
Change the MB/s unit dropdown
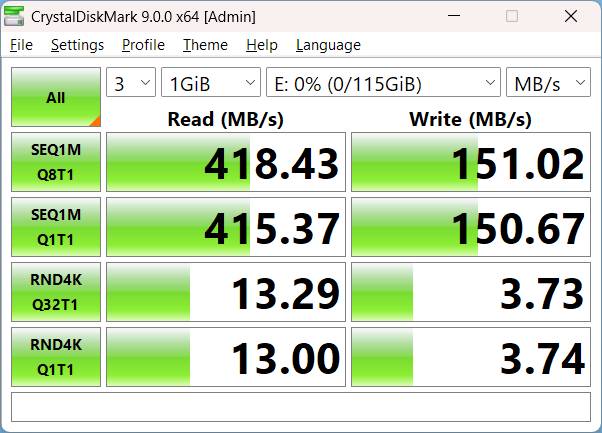click(548, 83)
